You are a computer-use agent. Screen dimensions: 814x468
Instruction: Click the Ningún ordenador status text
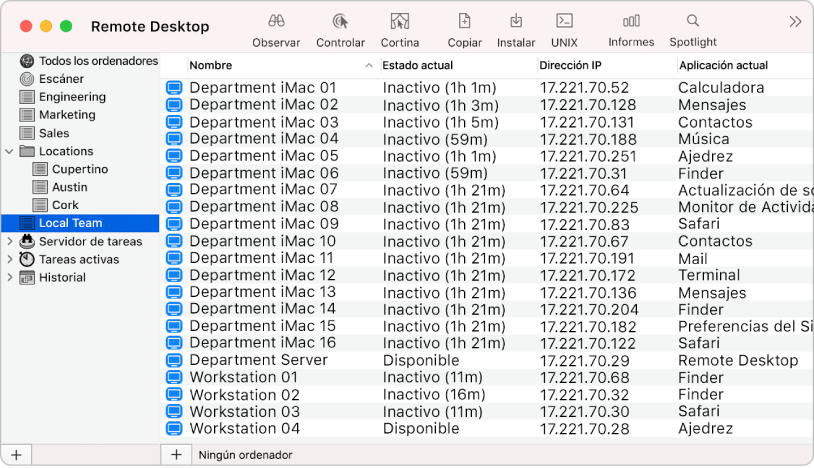tap(246, 455)
